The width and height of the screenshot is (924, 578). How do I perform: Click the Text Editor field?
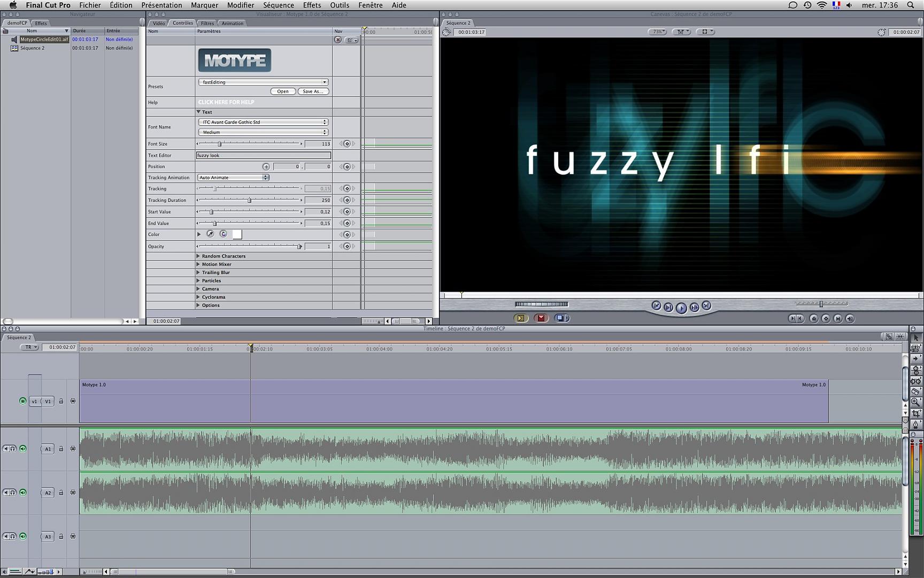point(264,155)
